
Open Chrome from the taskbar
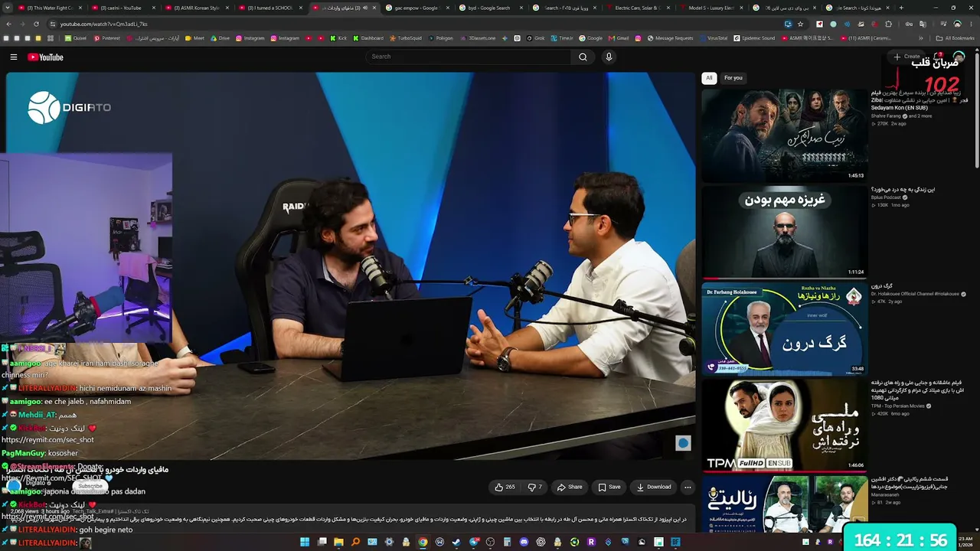click(x=423, y=543)
